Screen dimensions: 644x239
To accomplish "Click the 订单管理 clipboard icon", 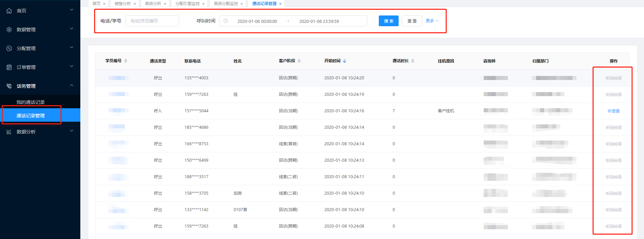I will [x=9, y=67].
